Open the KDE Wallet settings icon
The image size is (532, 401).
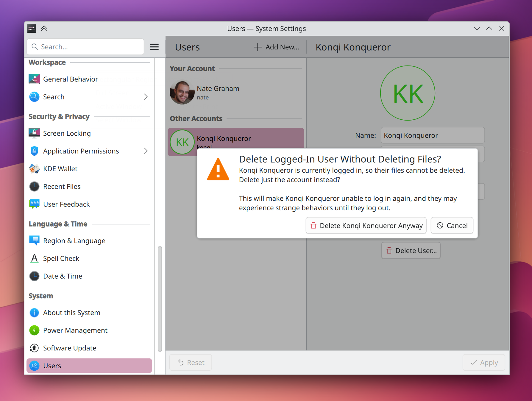[x=34, y=169]
